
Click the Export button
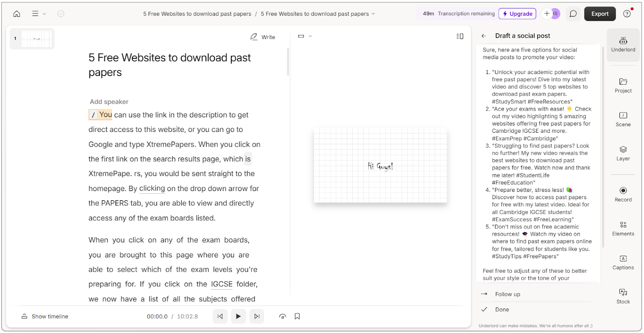[600, 14]
